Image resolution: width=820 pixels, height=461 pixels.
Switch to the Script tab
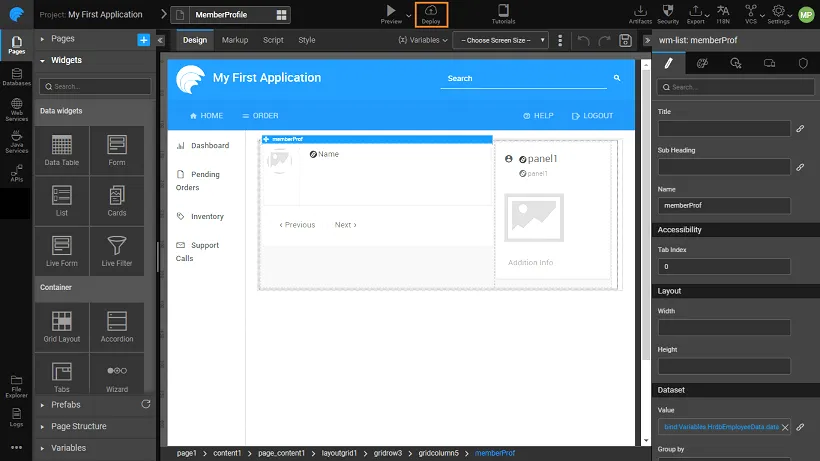tap(273, 40)
